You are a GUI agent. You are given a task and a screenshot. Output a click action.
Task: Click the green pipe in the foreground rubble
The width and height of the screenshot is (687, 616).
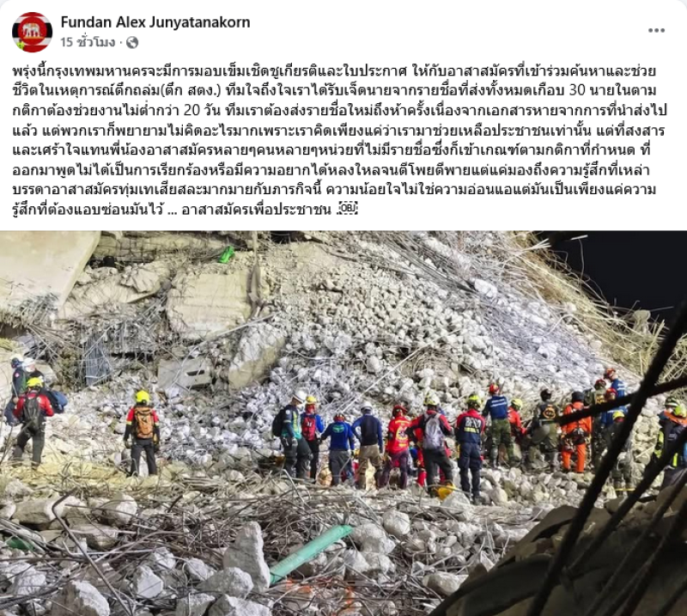(x=310, y=553)
